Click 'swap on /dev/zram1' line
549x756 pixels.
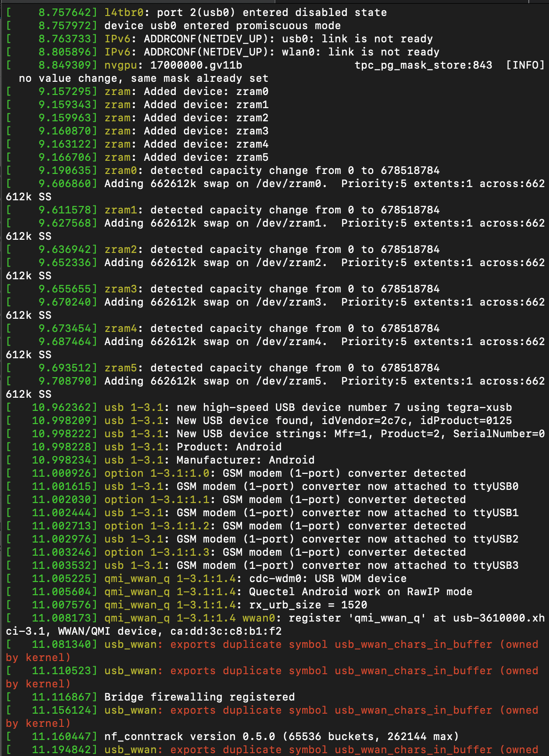(x=275, y=223)
